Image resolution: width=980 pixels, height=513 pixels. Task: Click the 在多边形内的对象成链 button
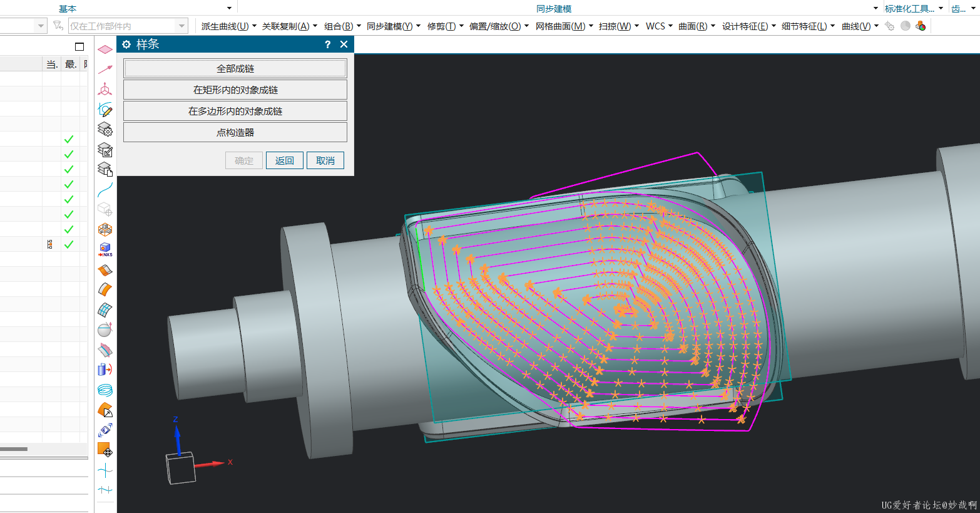[x=235, y=111]
